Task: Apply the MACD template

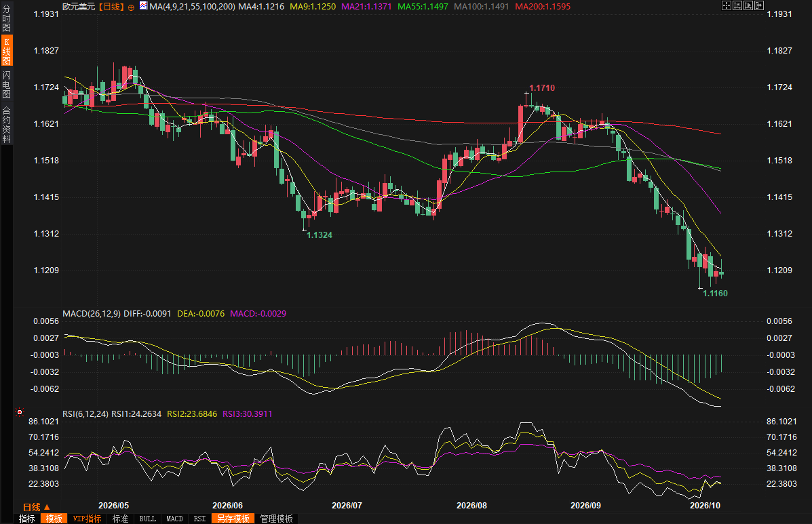Action: 174,519
